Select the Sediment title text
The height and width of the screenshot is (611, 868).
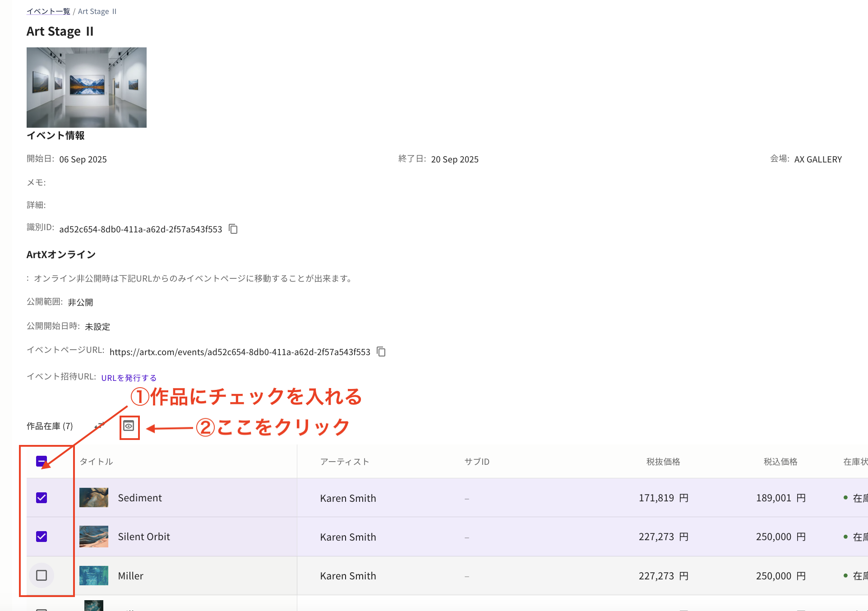click(x=140, y=498)
